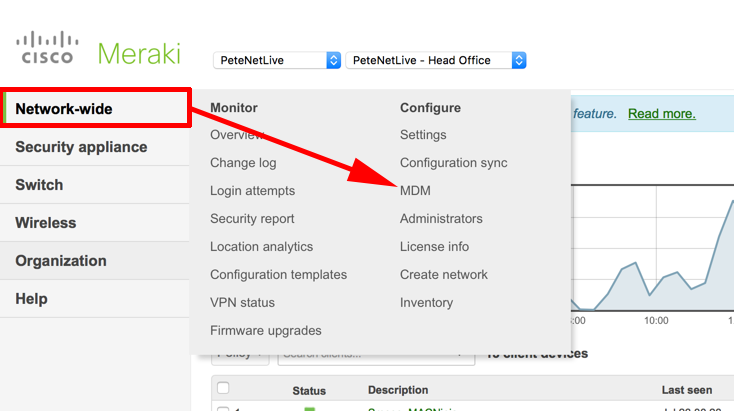
Task: Open Firmware upgrades
Action: coord(265,330)
